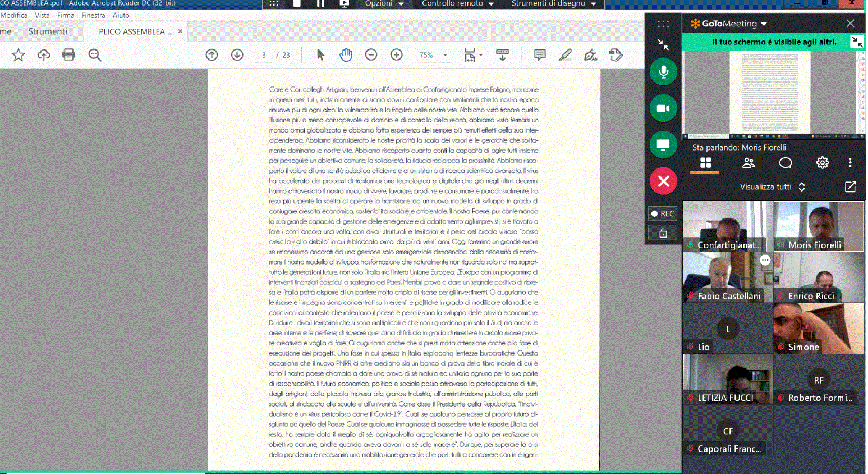Click the change shared screen icon

coord(345,3)
